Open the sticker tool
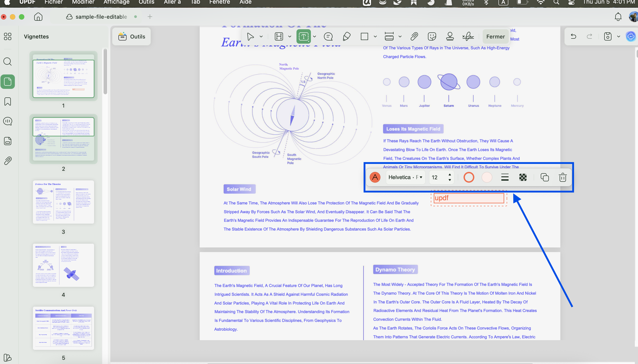 [x=432, y=36]
